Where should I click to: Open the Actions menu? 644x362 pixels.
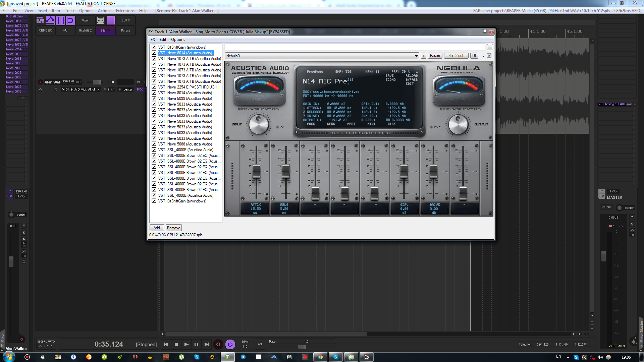click(x=105, y=11)
